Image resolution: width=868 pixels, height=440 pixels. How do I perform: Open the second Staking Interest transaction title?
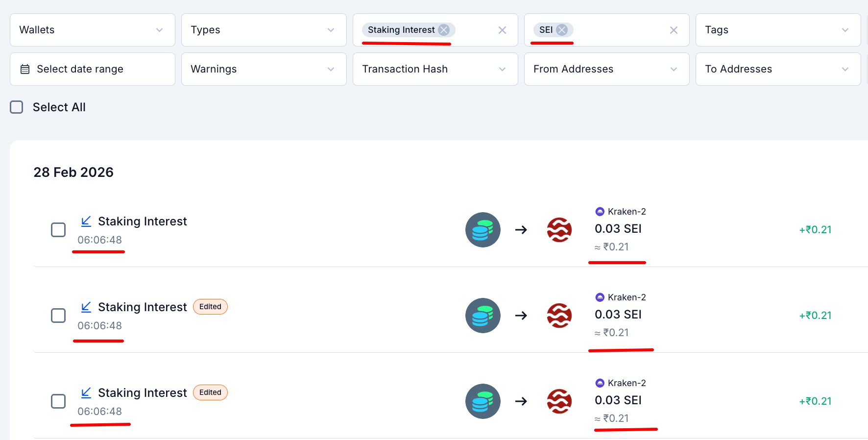pos(143,307)
